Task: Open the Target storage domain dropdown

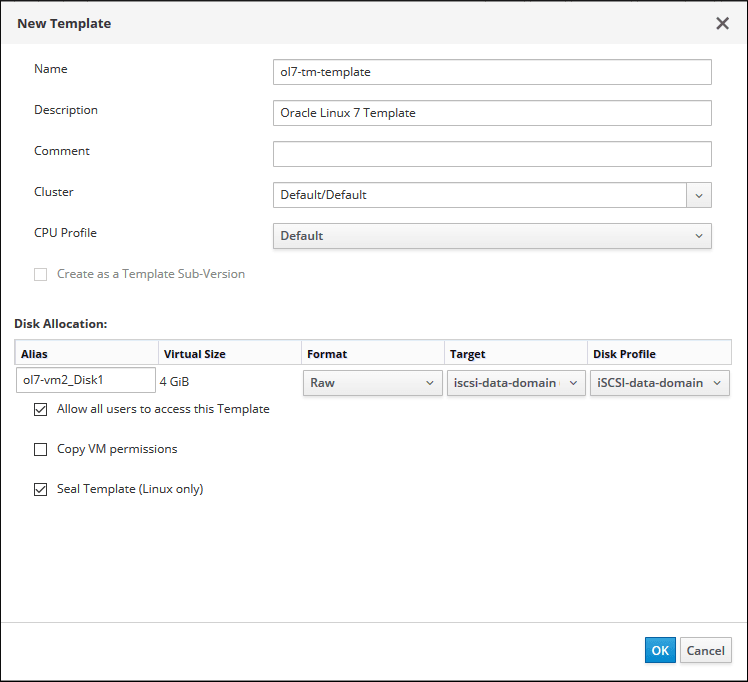Action: click(515, 383)
